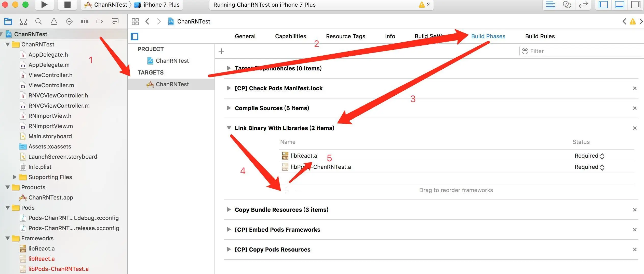Add a library to Link Binary With Libraries
The width and height of the screenshot is (644, 274).
click(x=286, y=190)
